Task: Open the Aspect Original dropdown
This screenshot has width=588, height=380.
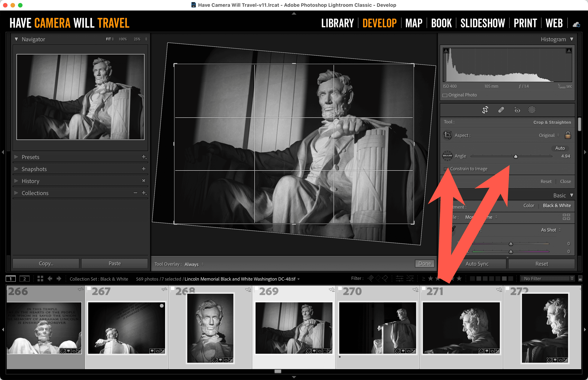Action: coord(549,135)
